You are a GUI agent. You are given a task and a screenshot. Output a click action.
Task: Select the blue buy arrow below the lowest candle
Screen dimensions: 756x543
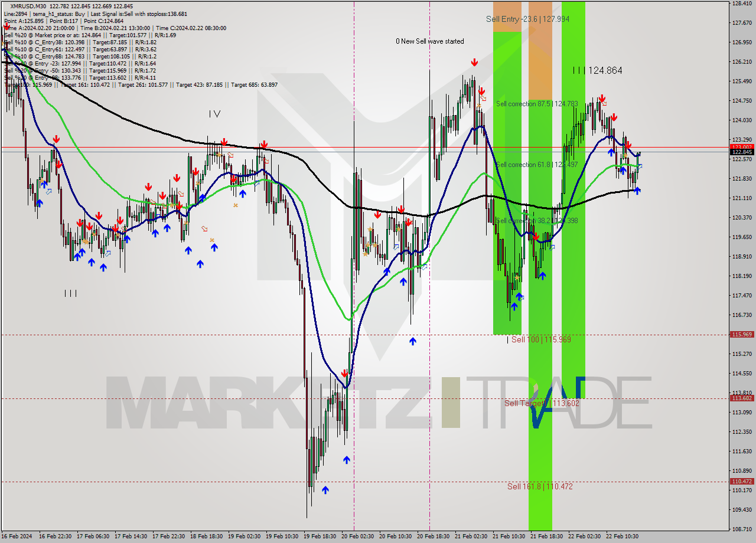(x=325, y=490)
